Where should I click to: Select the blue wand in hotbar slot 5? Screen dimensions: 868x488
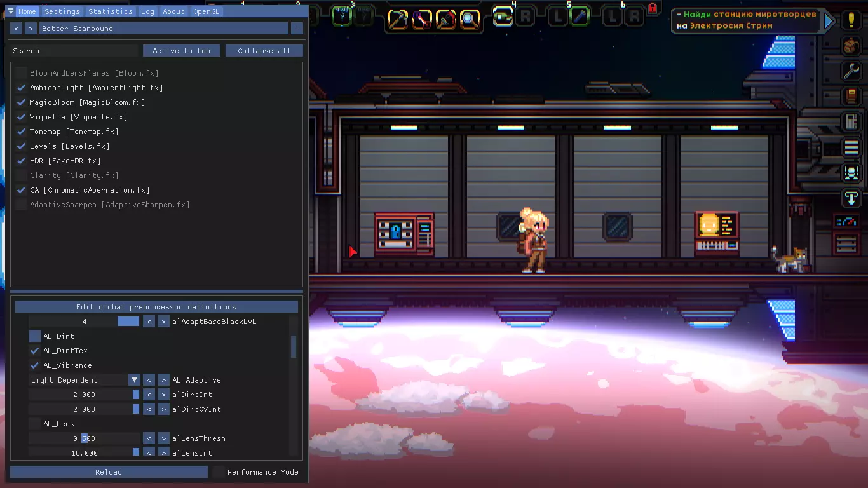pyautogui.click(x=580, y=17)
